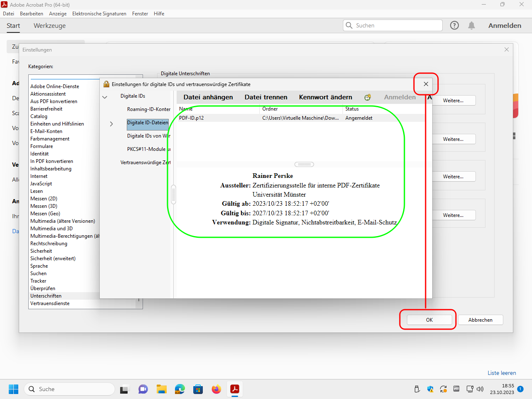The image size is (532, 399).
Task: Click the Adobe Acrobat taskbar icon
Action: (235, 389)
